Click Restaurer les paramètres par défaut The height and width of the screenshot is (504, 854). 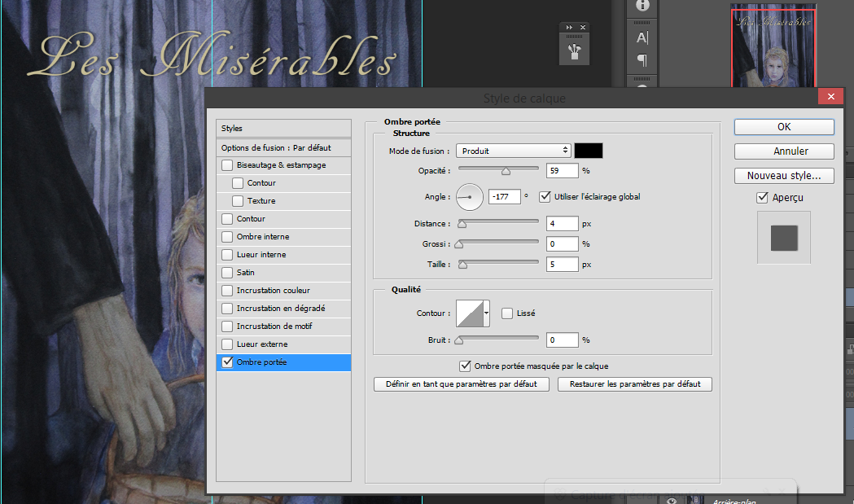coord(634,384)
